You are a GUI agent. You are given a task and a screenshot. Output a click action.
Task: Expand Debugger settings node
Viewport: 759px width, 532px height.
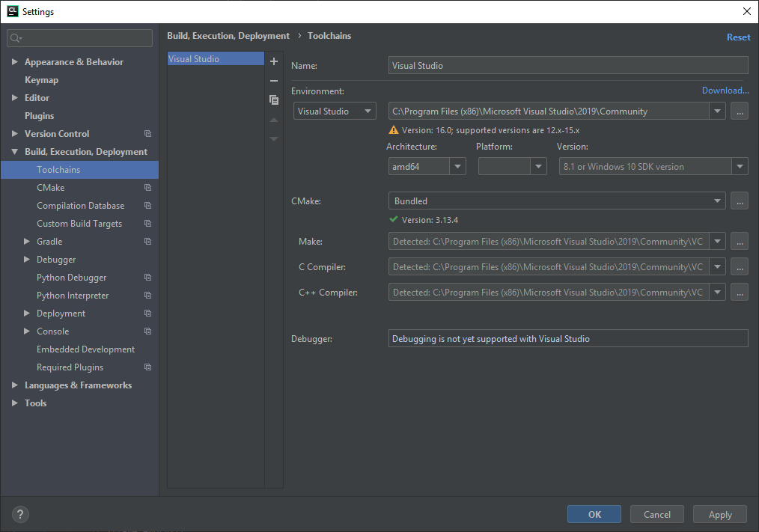coord(27,259)
